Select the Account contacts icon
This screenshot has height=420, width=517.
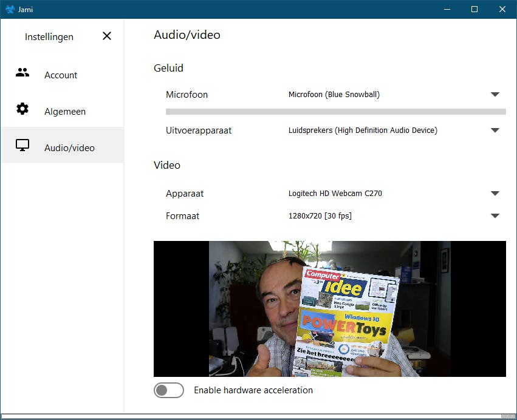22,72
